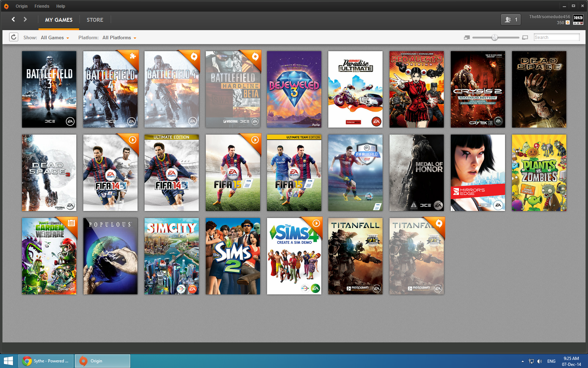This screenshot has height=368, width=588.
Task: Click the user avatar image
Action: [x=578, y=20]
